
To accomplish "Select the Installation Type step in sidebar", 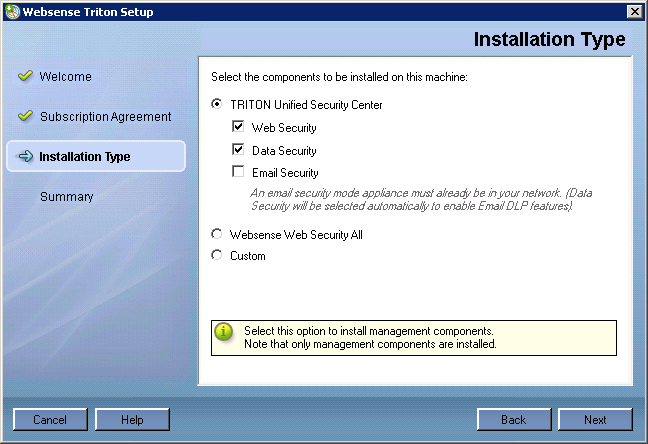I will (96, 156).
